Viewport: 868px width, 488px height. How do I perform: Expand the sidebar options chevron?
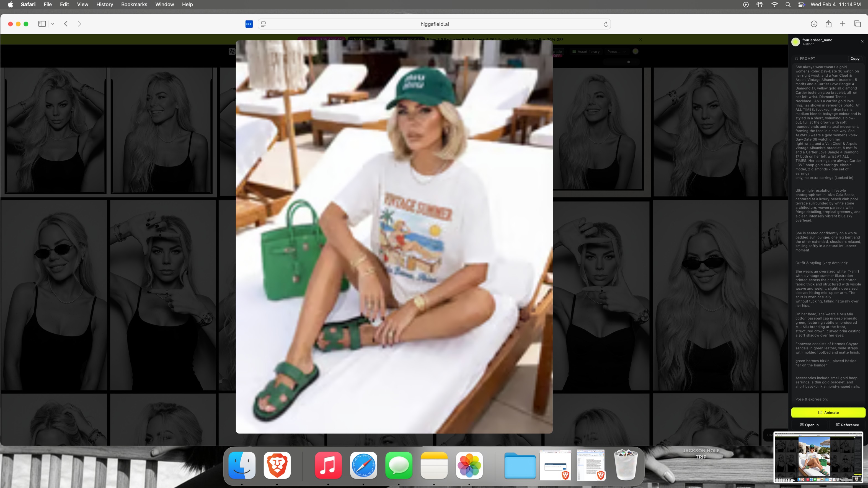pyautogui.click(x=53, y=24)
